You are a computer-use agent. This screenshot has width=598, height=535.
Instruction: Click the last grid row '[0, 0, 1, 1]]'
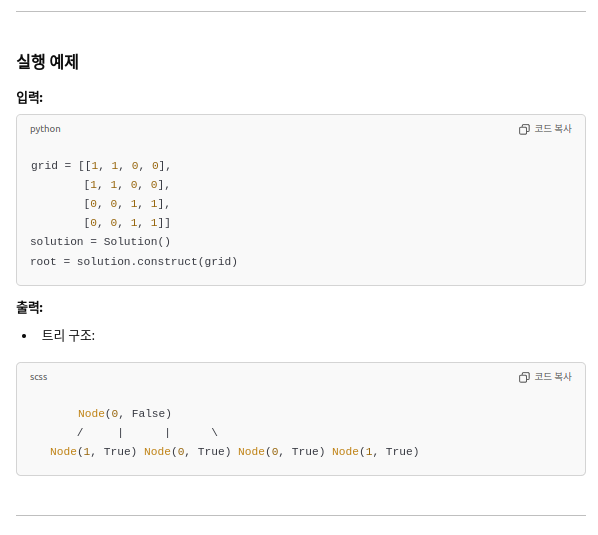(127, 223)
